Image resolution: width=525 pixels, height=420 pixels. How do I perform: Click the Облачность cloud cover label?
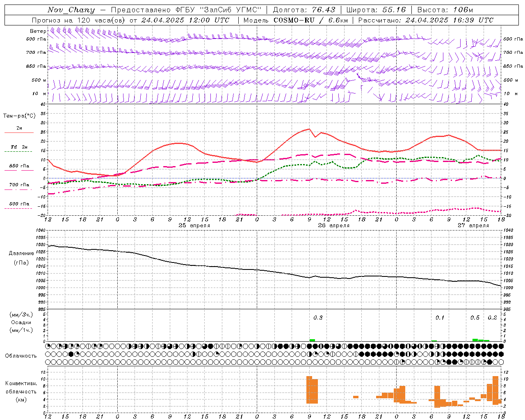pos(21,356)
